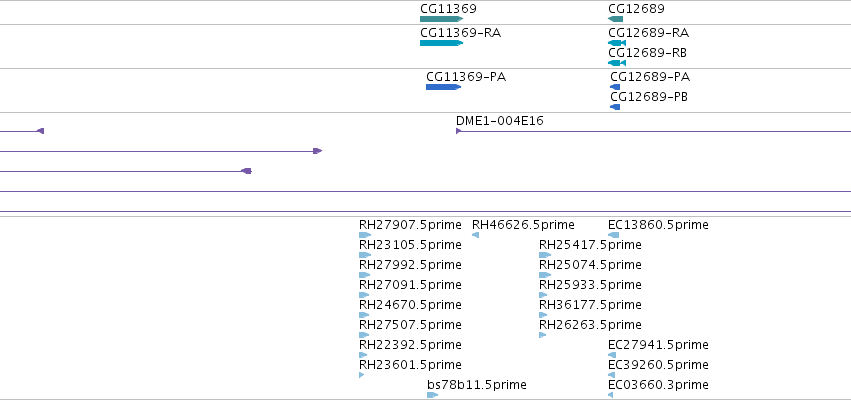
Task: Click the DME1-004E16 clone start arrow
Action: pyautogui.click(x=459, y=131)
